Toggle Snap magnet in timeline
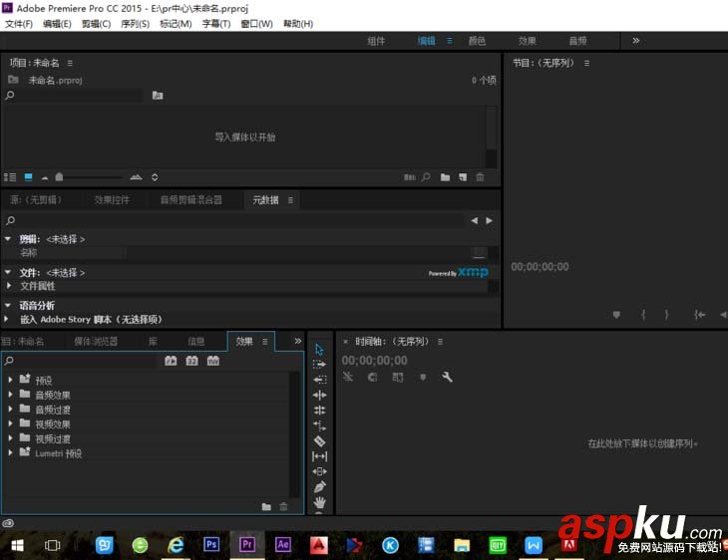This screenshot has width=728, height=560. pos(372,377)
